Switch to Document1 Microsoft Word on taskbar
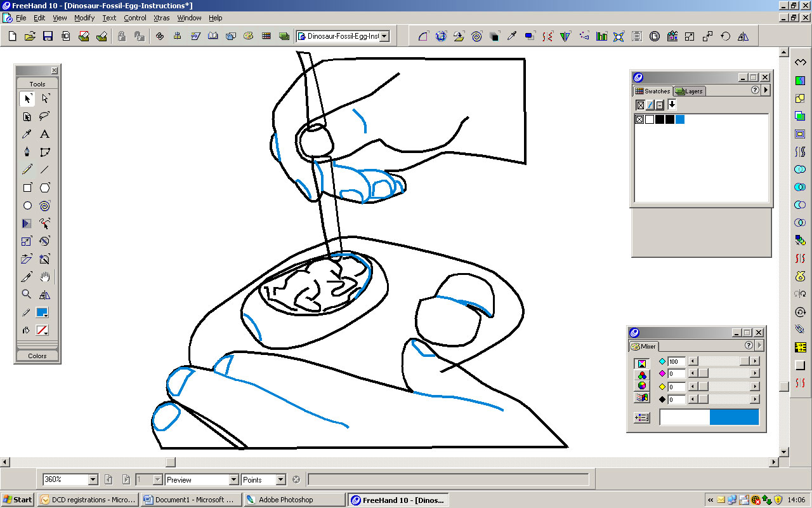The image size is (812, 508). pos(192,500)
